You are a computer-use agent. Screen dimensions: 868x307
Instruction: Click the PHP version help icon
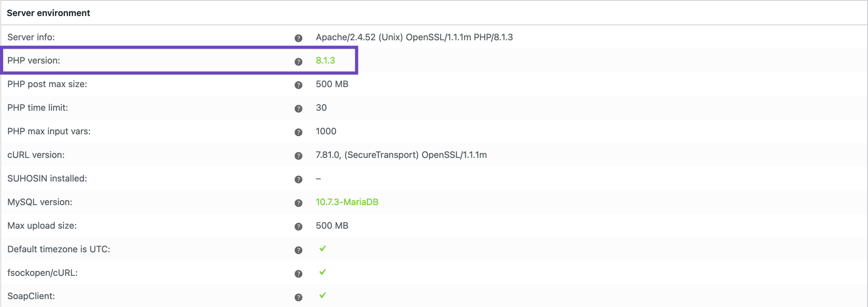298,62
